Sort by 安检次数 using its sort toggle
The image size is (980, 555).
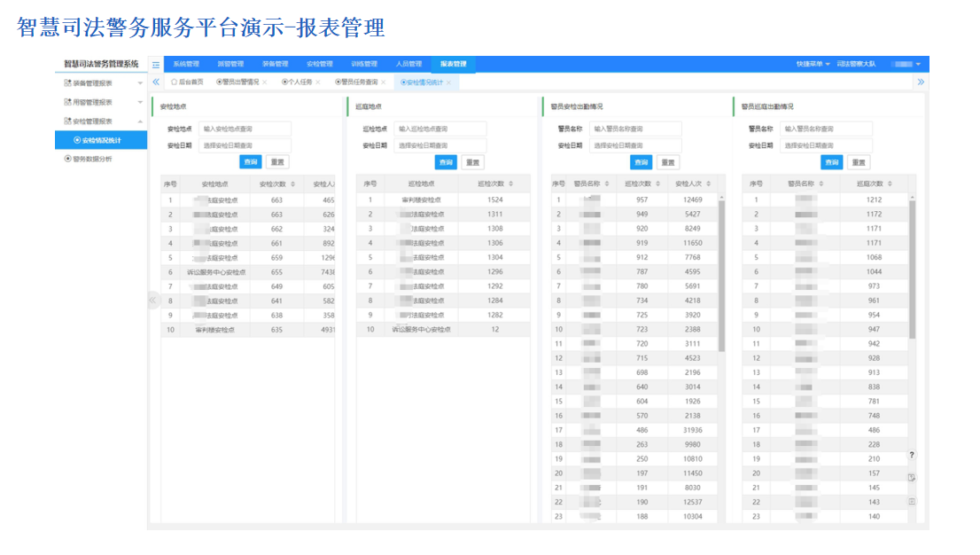292,184
